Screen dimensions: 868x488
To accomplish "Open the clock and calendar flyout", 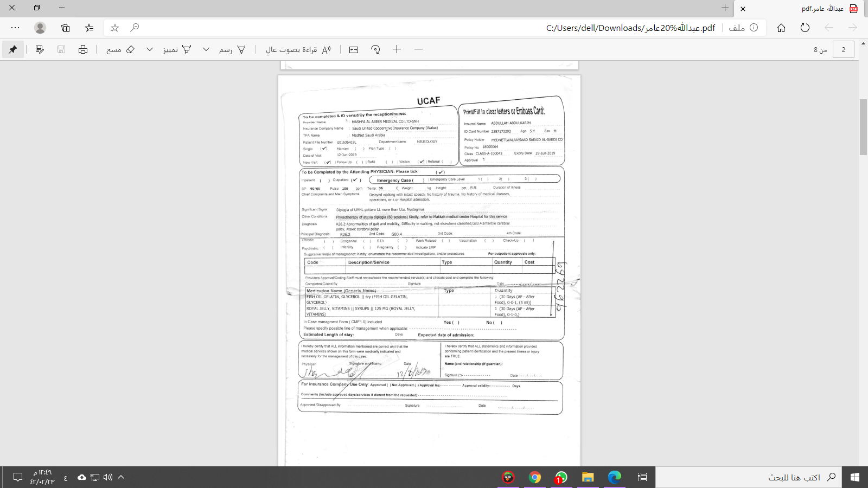I will click(42, 477).
